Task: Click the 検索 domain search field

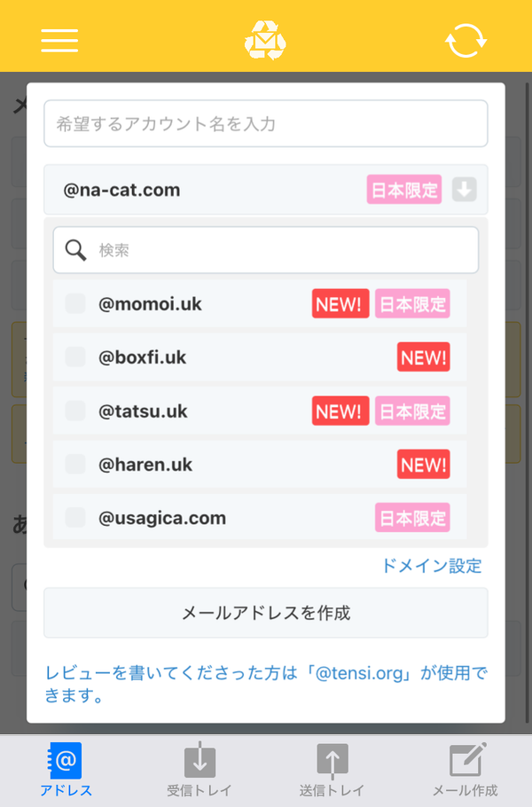Action: [265, 250]
